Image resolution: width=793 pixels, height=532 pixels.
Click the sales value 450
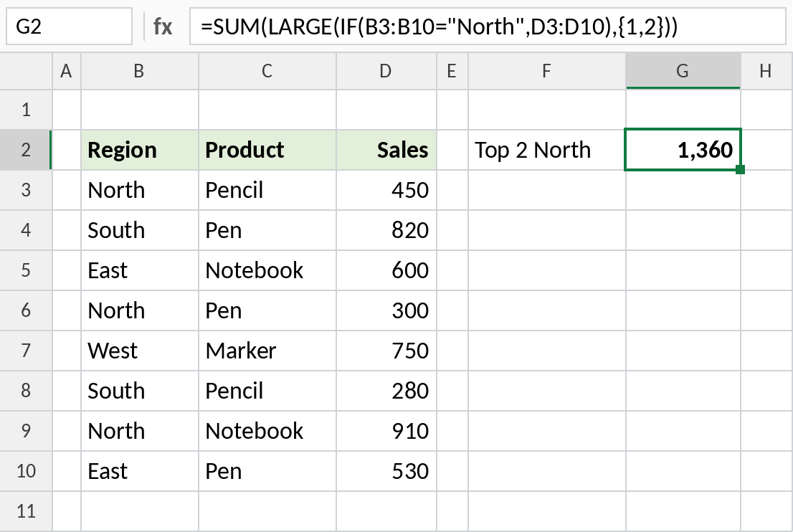pos(386,190)
